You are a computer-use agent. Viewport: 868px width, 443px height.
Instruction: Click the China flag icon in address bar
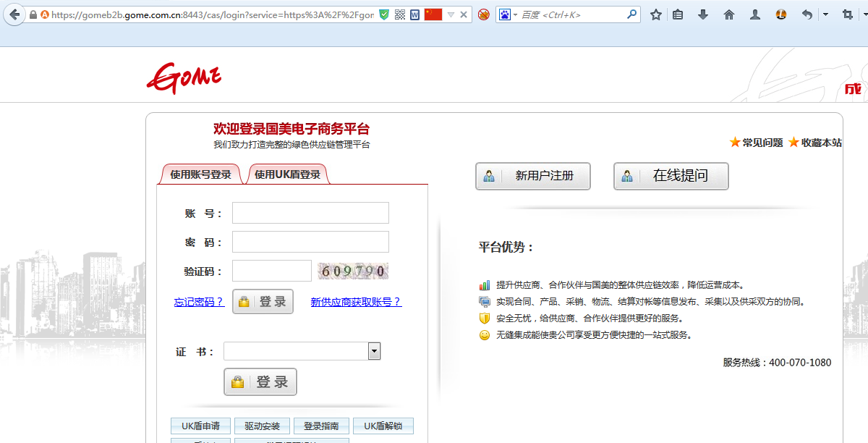pos(433,14)
